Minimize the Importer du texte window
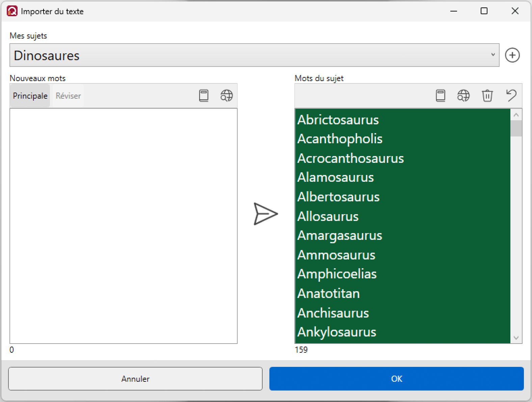Viewport: 532px width, 402px height. tap(453, 11)
